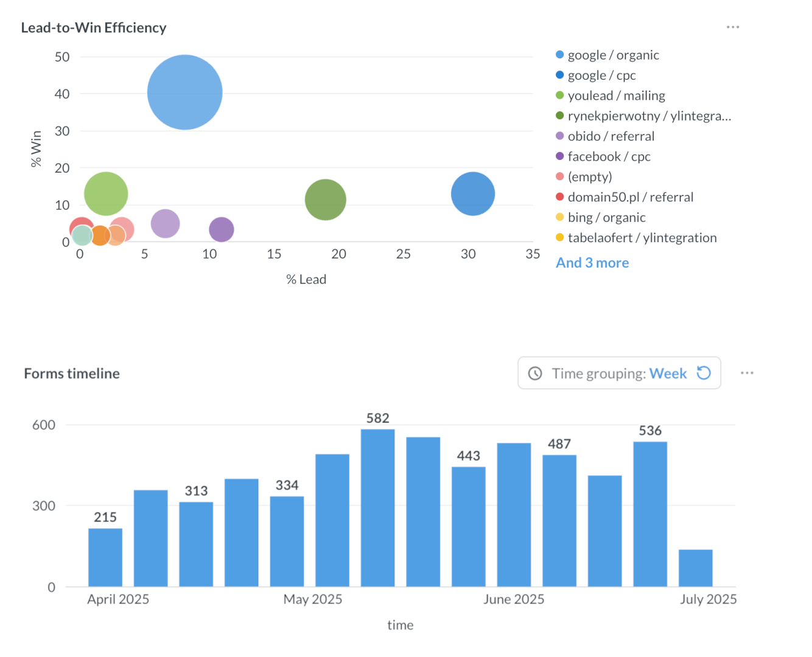Click the reset icon next to Week grouping

coord(704,373)
